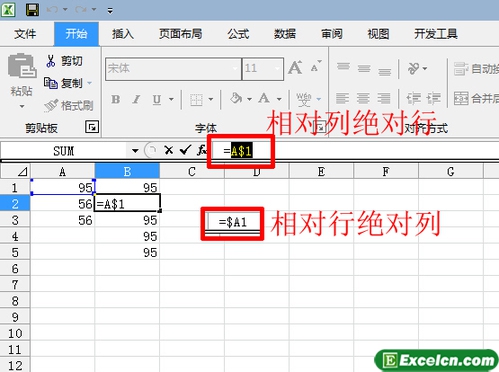The width and height of the screenshot is (499, 372).
Task: Click decrease indent icon
Action: click(x=413, y=99)
